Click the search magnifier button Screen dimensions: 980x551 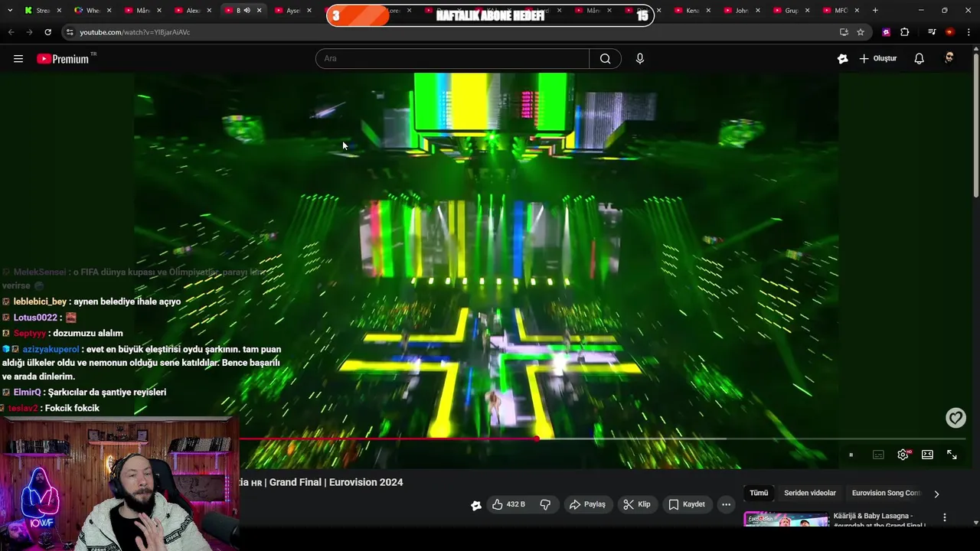[605, 59]
